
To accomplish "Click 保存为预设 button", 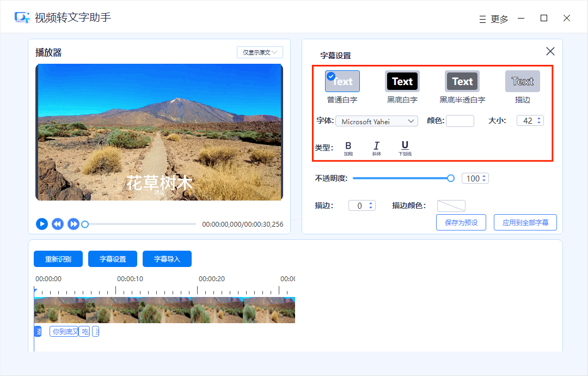I will click(x=461, y=222).
